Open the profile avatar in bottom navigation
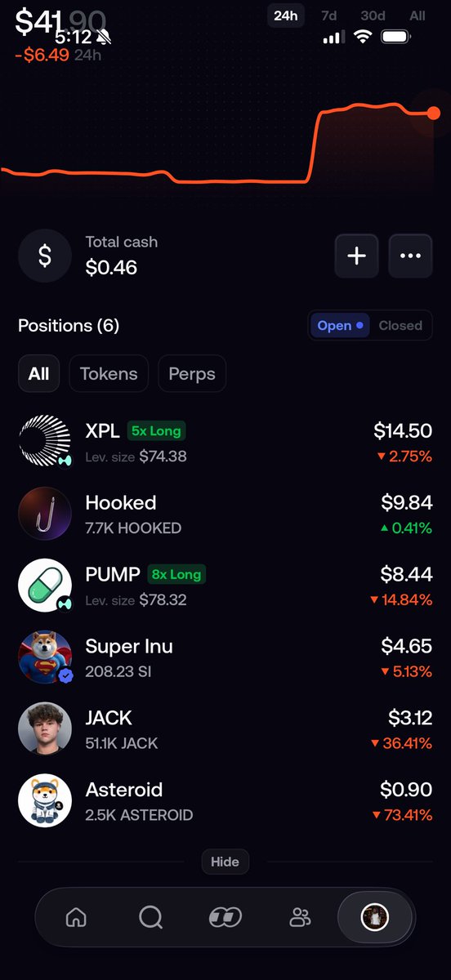This screenshot has height=980, width=451. tap(376, 917)
